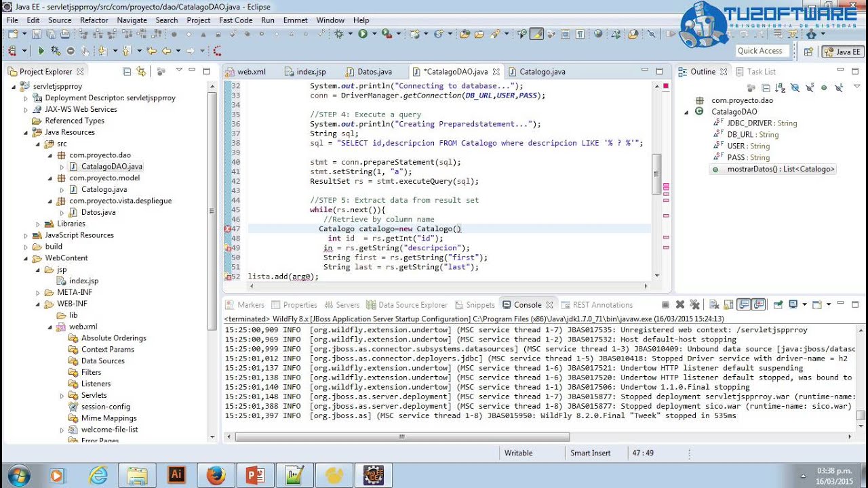Open the Refactor menu
The image size is (868, 488).
(94, 20)
